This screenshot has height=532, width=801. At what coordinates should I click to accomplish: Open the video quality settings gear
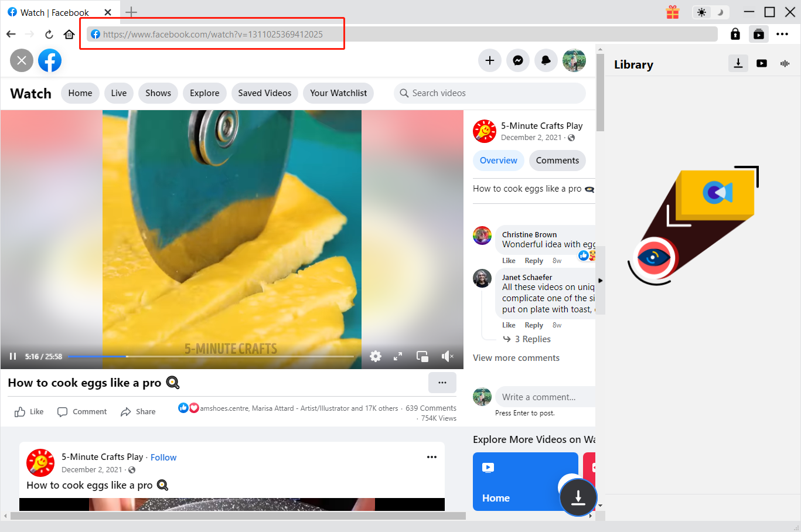click(375, 356)
